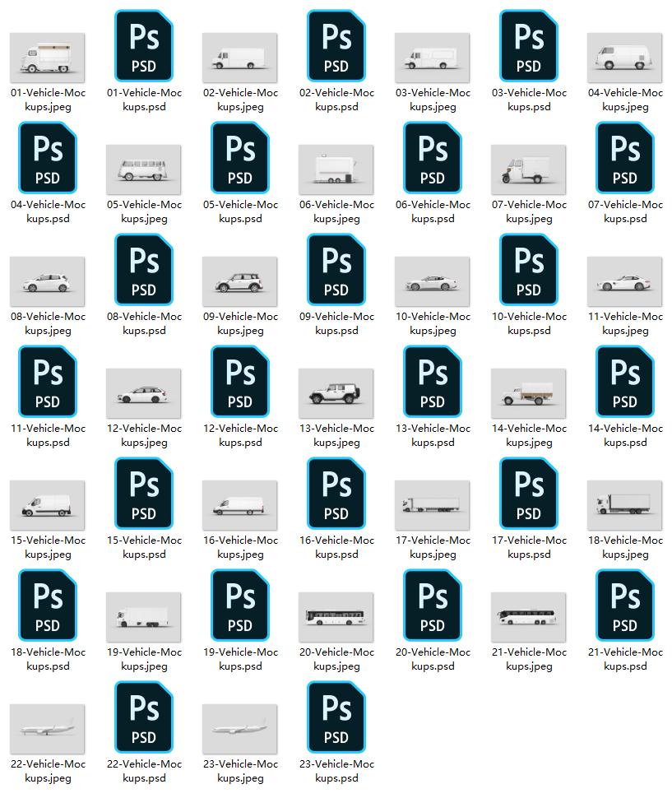672x812 pixels.
Task: Select the 21-Vehicle-Mockups.psd icon
Action: click(x=625, y=605)
